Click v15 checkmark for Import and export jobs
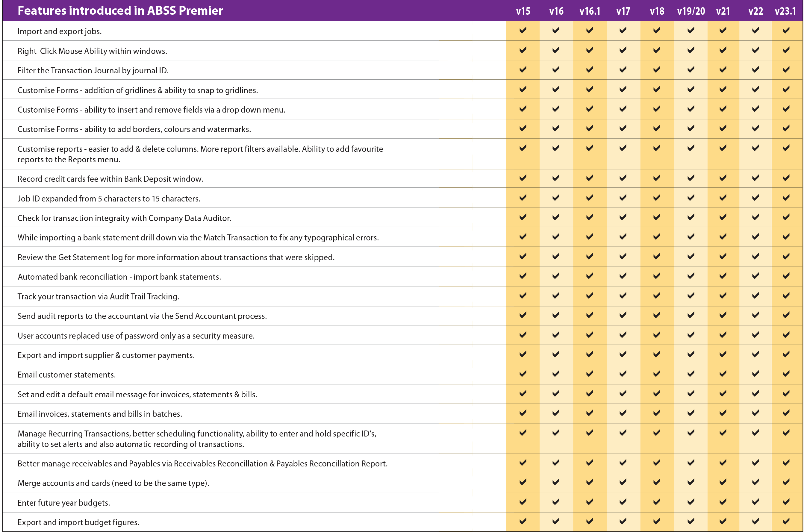 pos(523,31)
